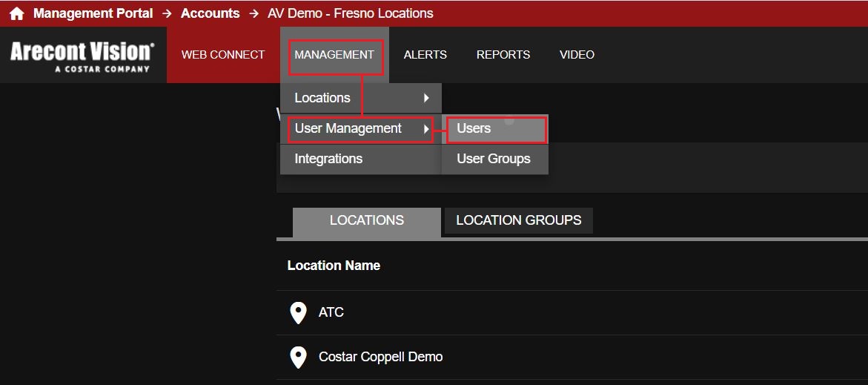Click the Location Name column header
This screenshot has height=385, width=868.
click(334, 266)
